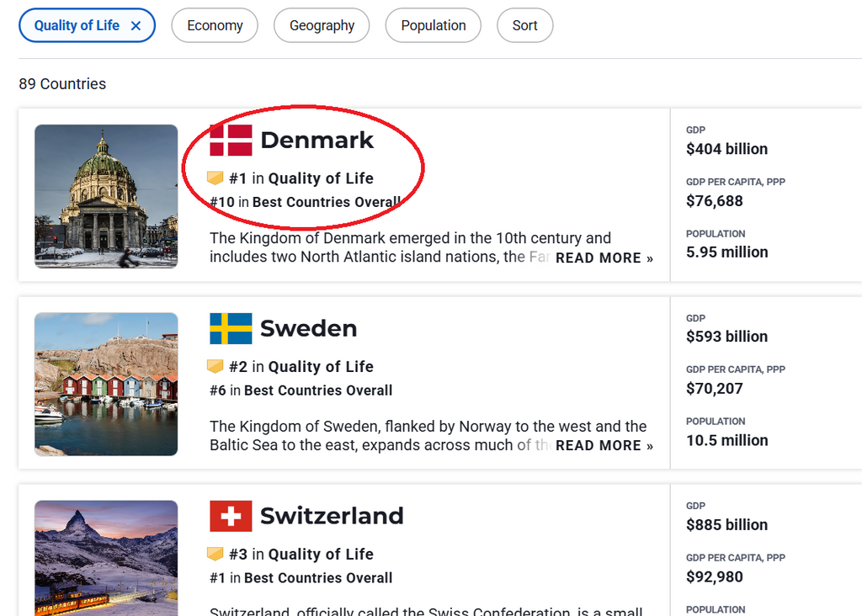Viewport: 862px width, 616px height.
Task: Open the Denmark country heading
Action: point(317,141)
